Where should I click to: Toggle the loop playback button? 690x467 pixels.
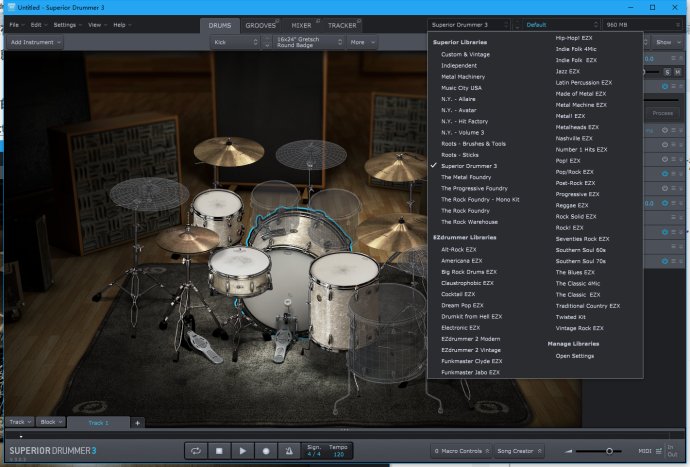(x=196, y=451)
